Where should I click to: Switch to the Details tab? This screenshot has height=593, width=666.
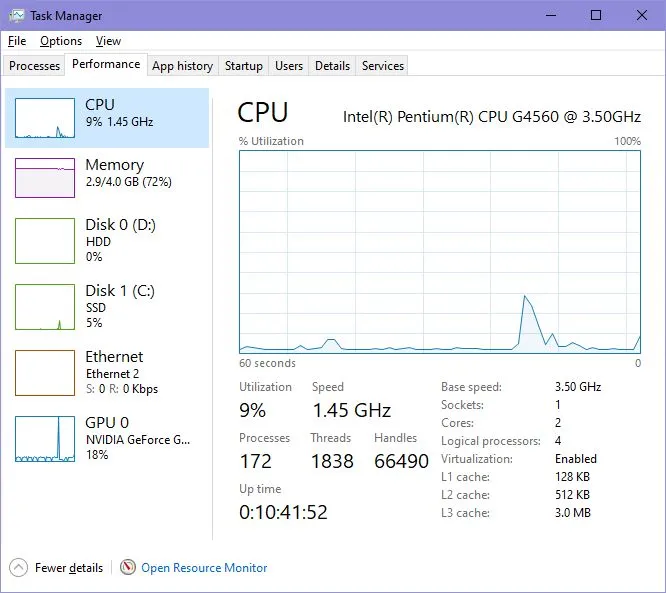pos(333,66)
